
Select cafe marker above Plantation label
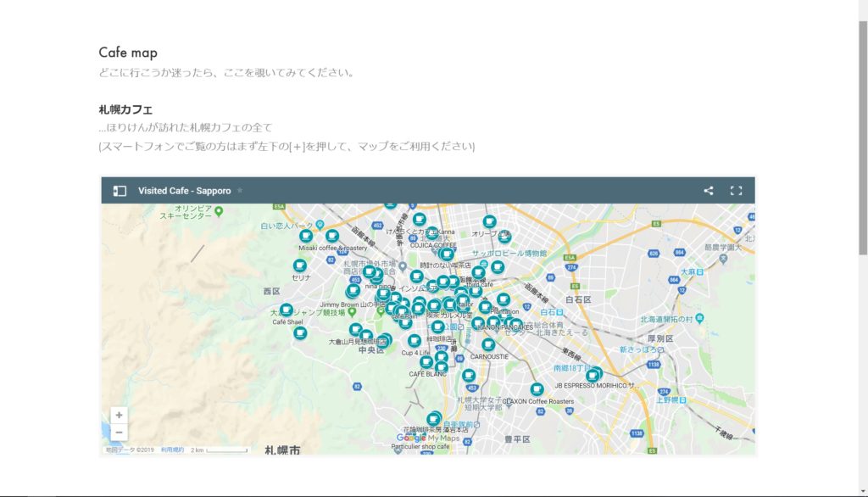coord(504,299)
